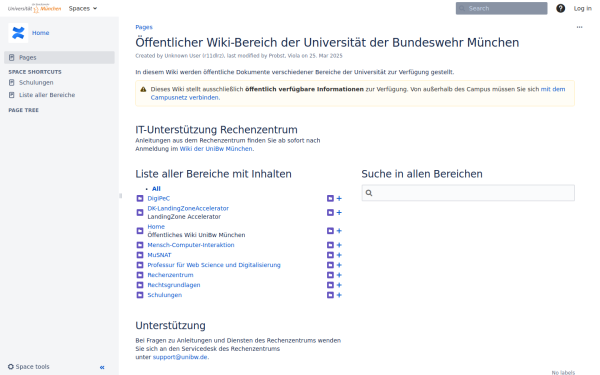Open the Schulungen space in list
This screenshot has height=375, width=600.
pyautogui.click(x=165, y=295)
